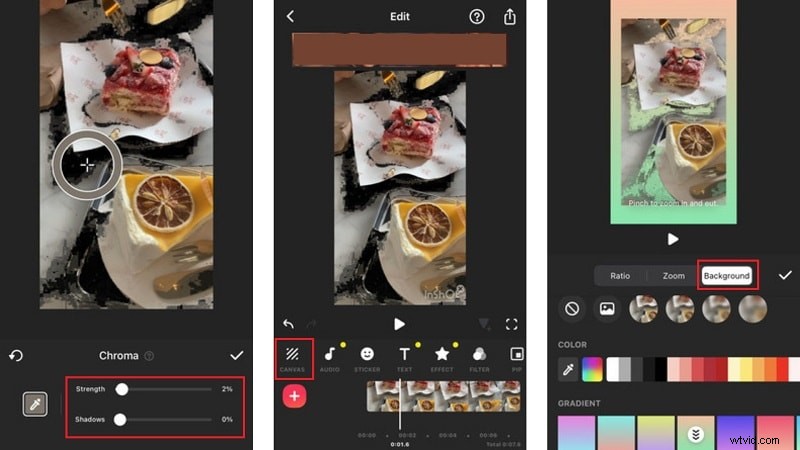Image resolution: width=800 pixels, height=450 pixels.
Task: Open the Effect star tool
Action: coord(441,359)
